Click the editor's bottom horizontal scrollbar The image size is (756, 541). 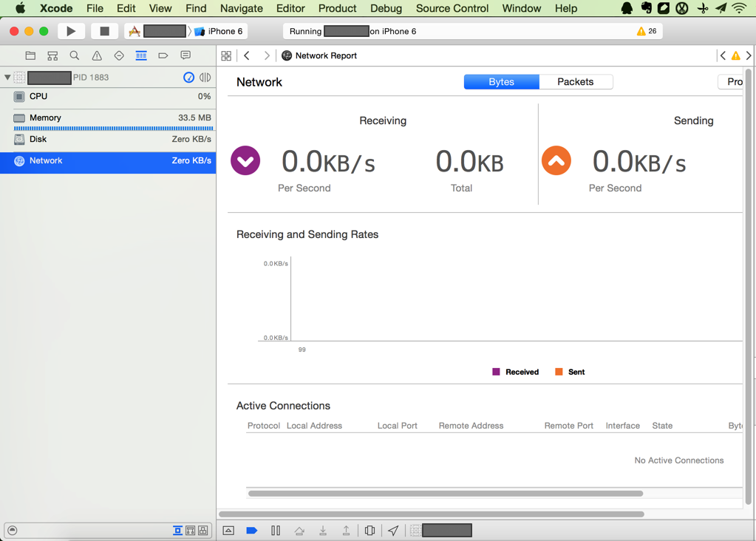[432, 514]
